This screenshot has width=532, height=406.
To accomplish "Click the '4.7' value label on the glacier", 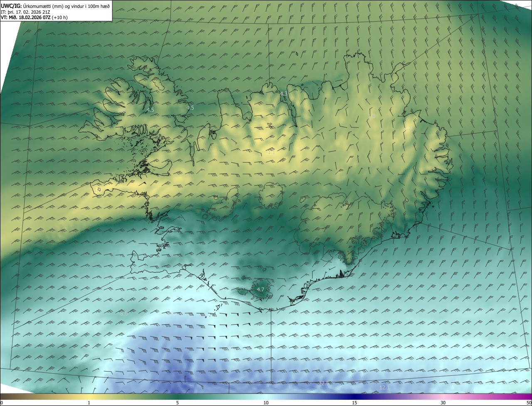I will 261,289.
